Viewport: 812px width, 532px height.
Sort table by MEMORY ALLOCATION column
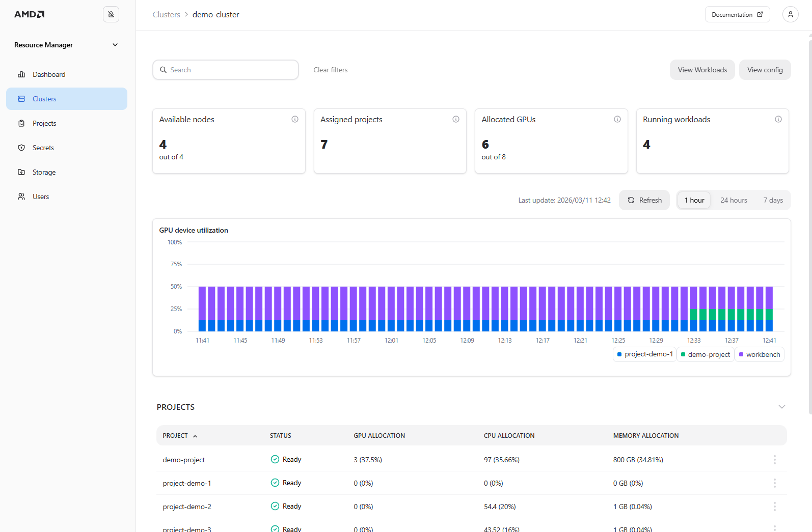(646, 436)
